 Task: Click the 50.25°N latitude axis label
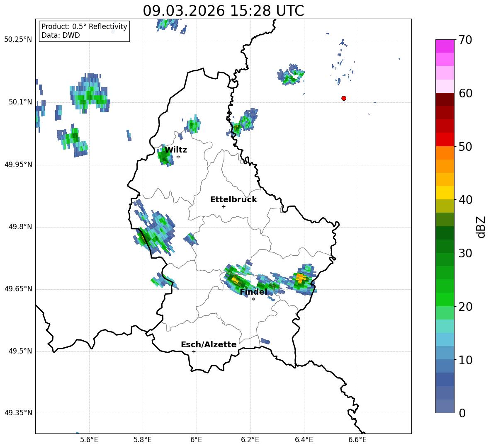(x=18, y=40)
